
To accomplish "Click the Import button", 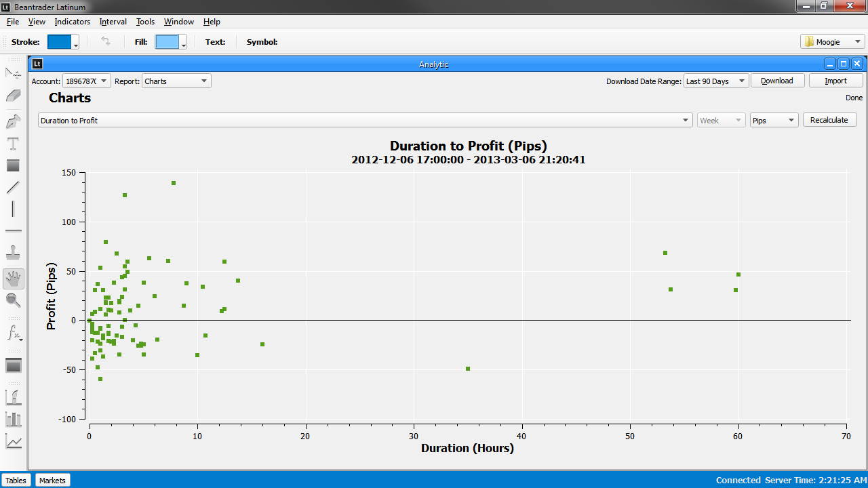I will (835, 81).
